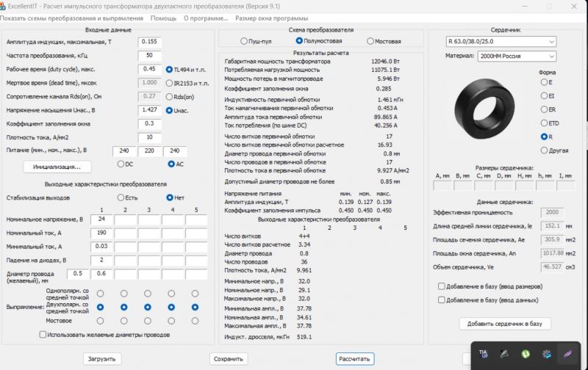Click the purple feather tray icon
The image size is (588, 370).
pyautogui.click(x=567, y=354)
